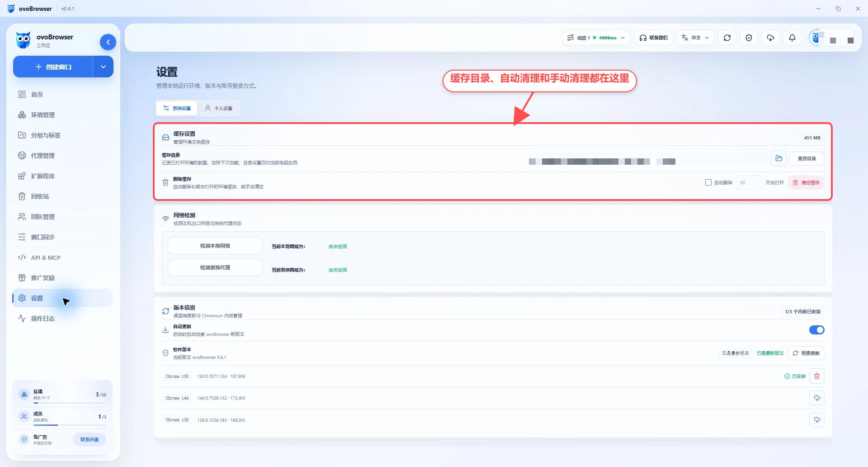This screenshot has height=467, width=868.
Task: Click the 操作日志 activity icon
Action: point(22,319)
